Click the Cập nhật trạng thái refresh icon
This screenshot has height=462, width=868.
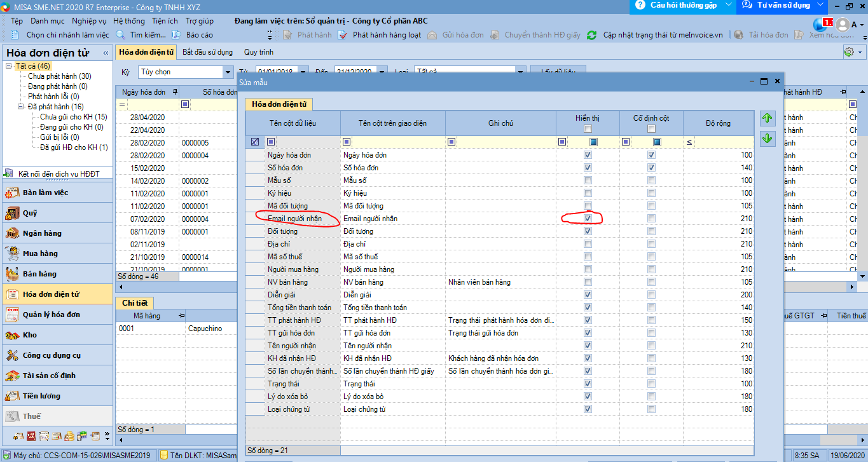(x=592, y=35)
